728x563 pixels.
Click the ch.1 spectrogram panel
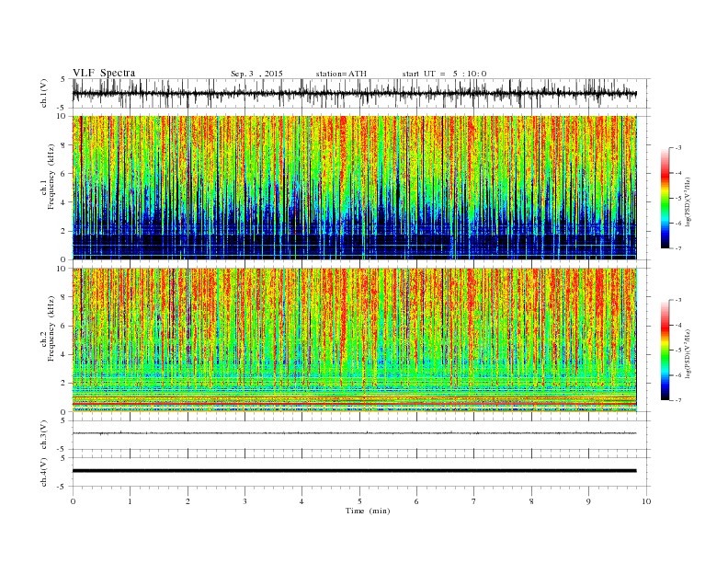[355, 188]
